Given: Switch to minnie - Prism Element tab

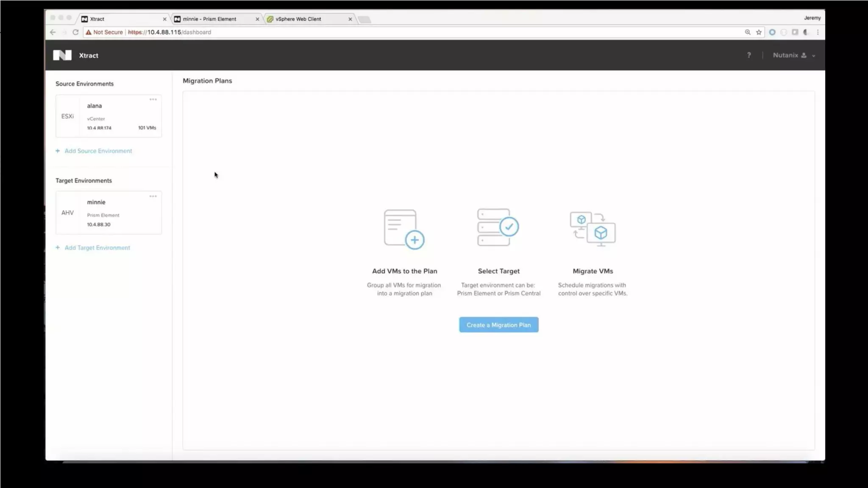Looking at the screenshot, I should [x=209, y=19].
